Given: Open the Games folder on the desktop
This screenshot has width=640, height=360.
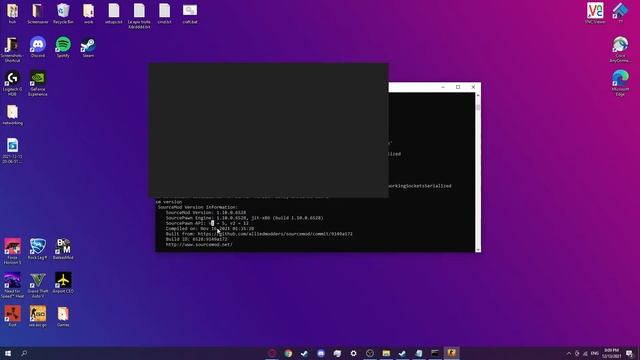Looking at the screenshot, I should 63,316.
